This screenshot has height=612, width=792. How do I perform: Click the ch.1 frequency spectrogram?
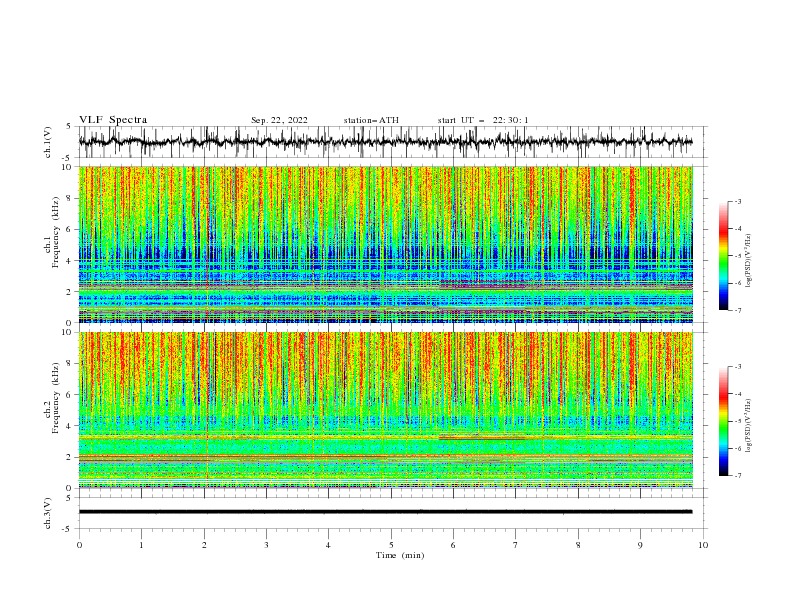386,244
